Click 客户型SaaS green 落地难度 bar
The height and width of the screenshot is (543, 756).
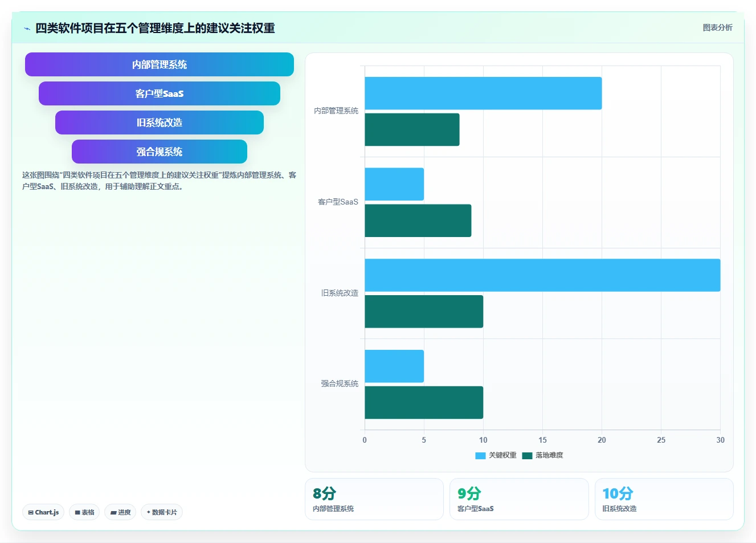point(418,221)
